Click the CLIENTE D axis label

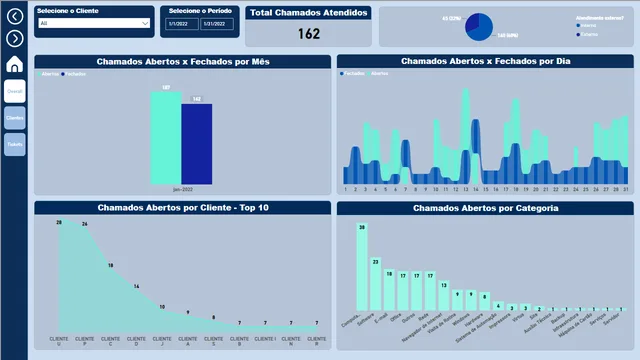[136, 342]
